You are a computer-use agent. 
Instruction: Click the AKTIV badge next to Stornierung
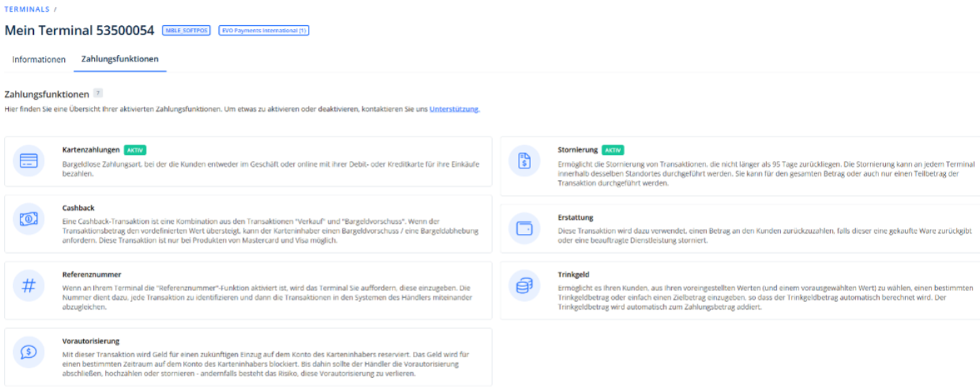pos(613,150)
